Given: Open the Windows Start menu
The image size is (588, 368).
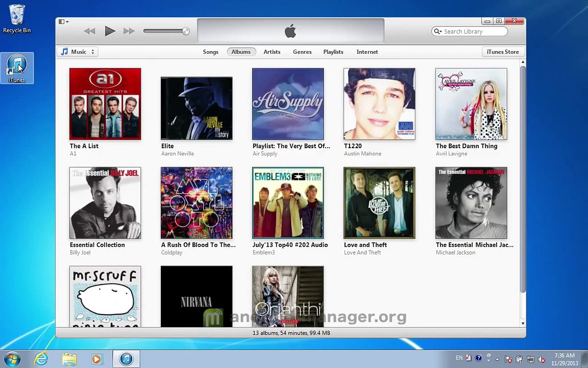Looking at the screenshot, I should point(12,359).
